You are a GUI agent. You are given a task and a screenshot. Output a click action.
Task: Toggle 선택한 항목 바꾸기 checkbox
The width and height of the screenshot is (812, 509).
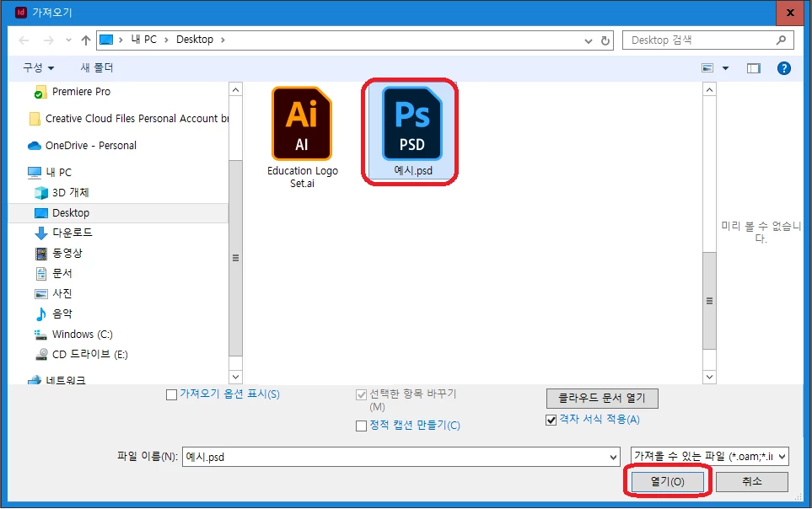362,395
